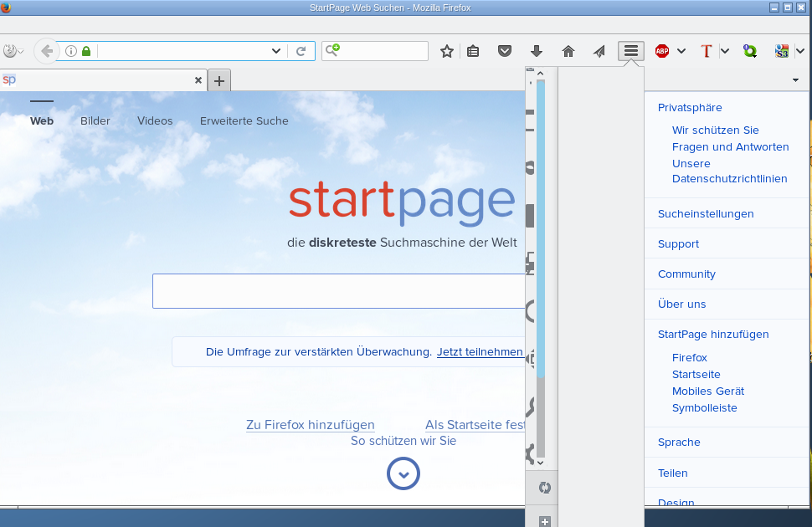The height and width of the screenshot is (527, 812).
Task: Focus the StartPage search input field
Action: [x=339, y=291]
